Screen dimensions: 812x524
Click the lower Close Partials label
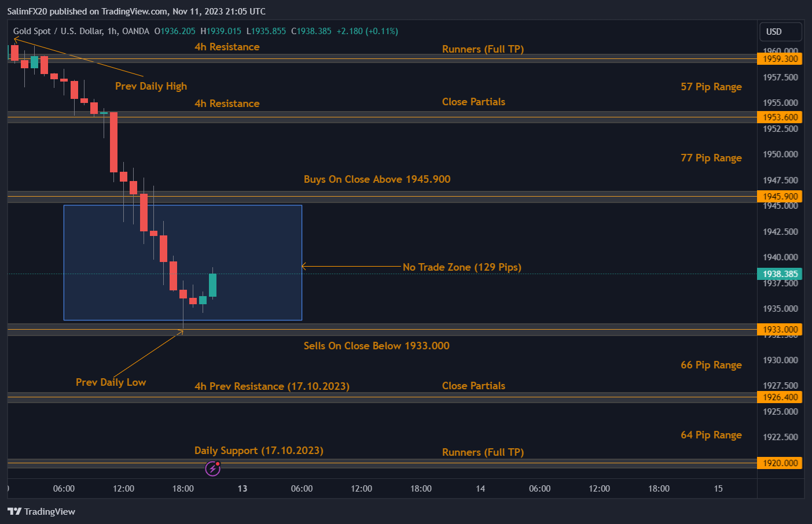coord(473,386)
